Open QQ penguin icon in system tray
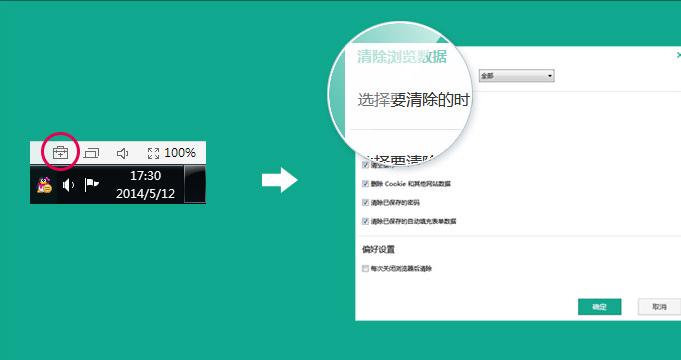This screenshot has width=681, height=360. (x=44, y=185)
